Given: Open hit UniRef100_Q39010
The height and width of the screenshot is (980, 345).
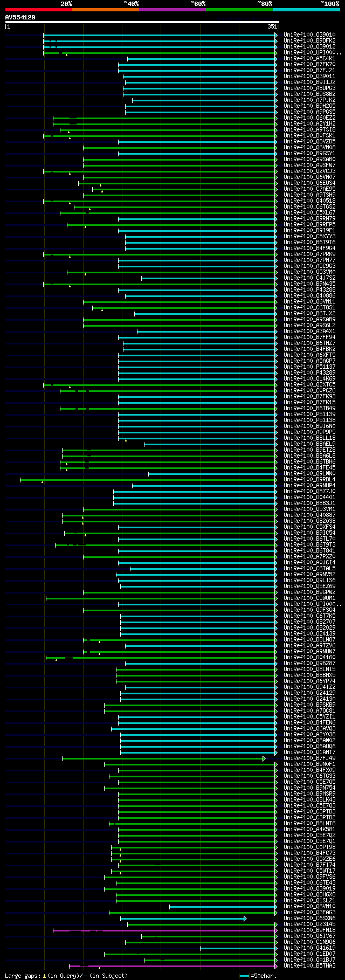Looking at the screenshot, I should 309,35.
